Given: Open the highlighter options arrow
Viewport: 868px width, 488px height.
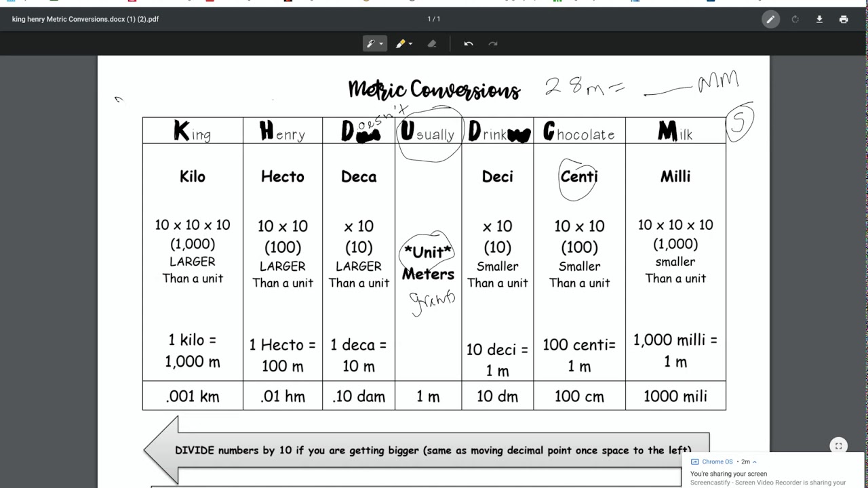Looking at the screenshot, I should (x=410, y=44).
